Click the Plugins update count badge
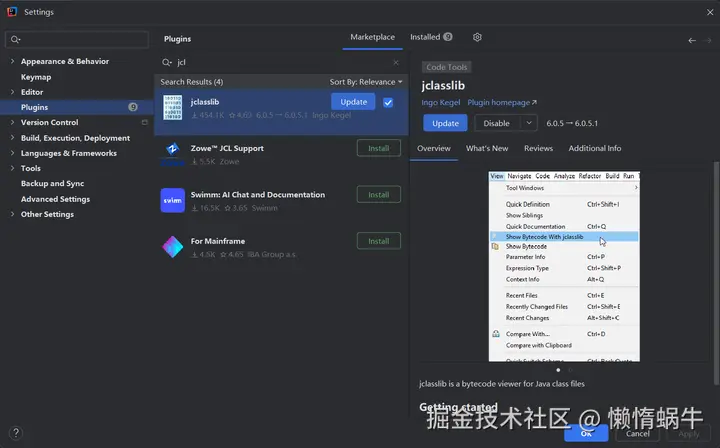Viewport: 720px width, 448px height. pos(133,107)
